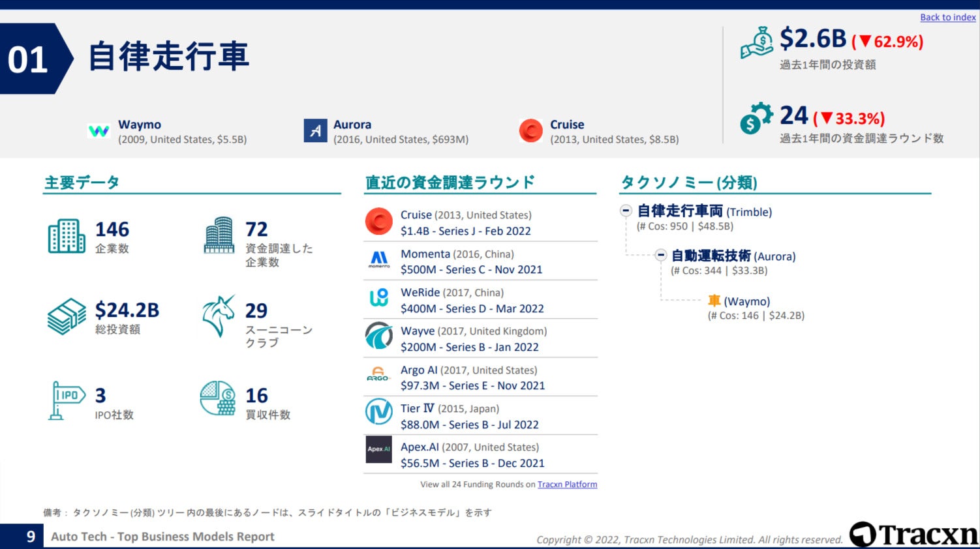
Task: Click the 自律走行車 slide title
Action: (168, 56)
